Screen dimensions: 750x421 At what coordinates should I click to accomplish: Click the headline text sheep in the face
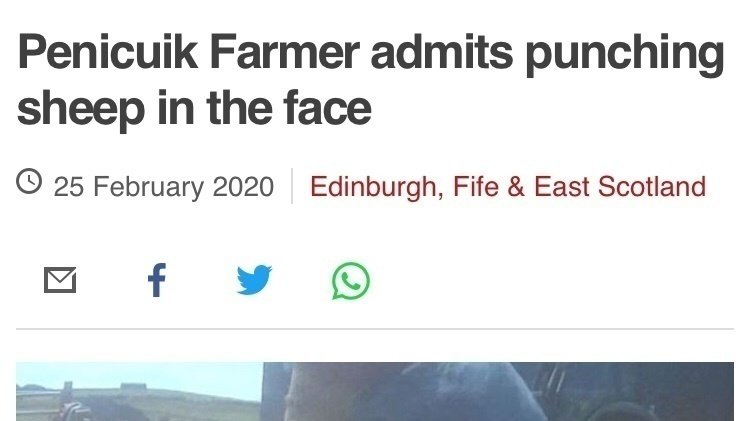coord(193,108)
